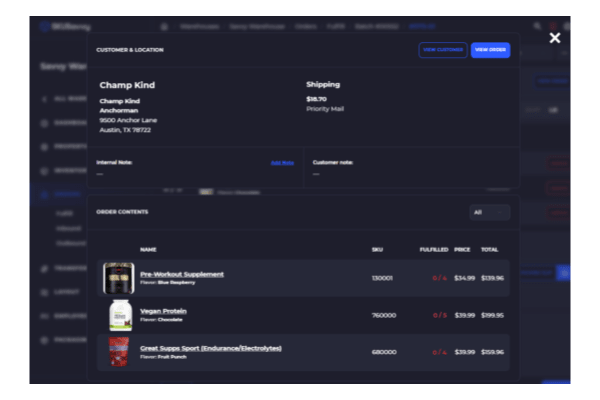
Task: Open the Vegan Protein product link
Action: 163,311
